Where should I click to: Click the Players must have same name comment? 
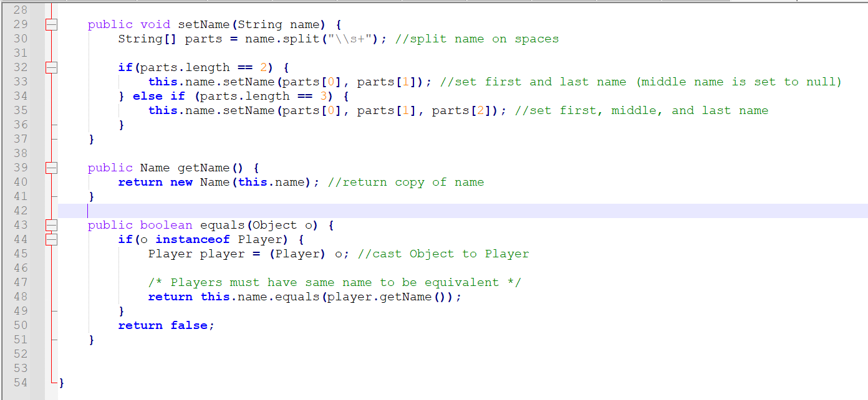334,282
